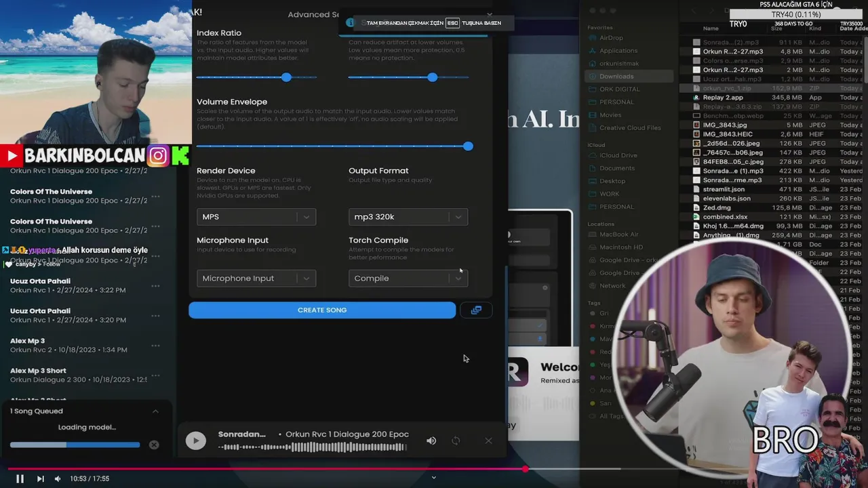
Task: Mute the video player volume
Action: [58, 479]
